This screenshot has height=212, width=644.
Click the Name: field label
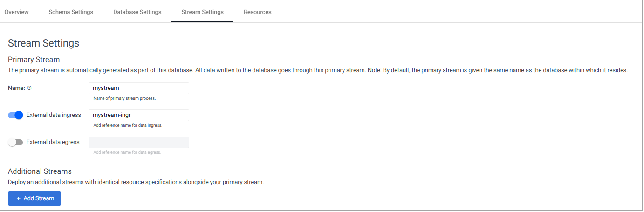tap(16, 88)
